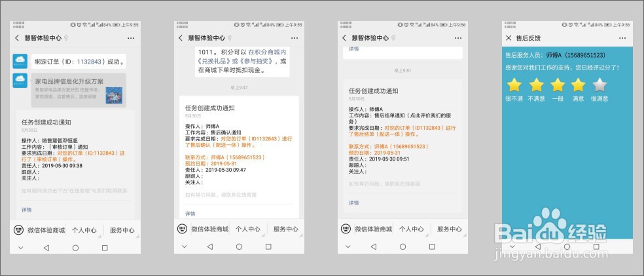This screenshot has width=644, height=276.
Task: Tap Android back triangle on 售后确认通知 screen
Action: tap(210, 246)
